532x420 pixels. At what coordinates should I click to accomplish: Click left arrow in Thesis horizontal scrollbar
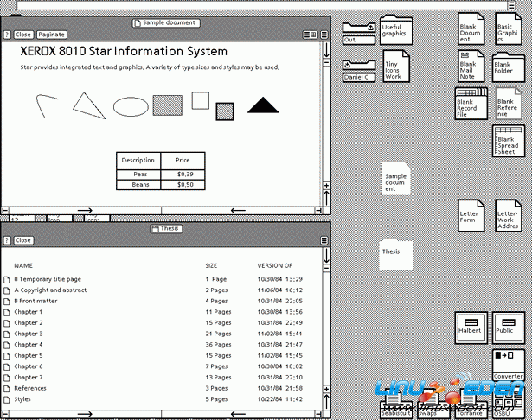pyautogui.click(x=238, y=414)
